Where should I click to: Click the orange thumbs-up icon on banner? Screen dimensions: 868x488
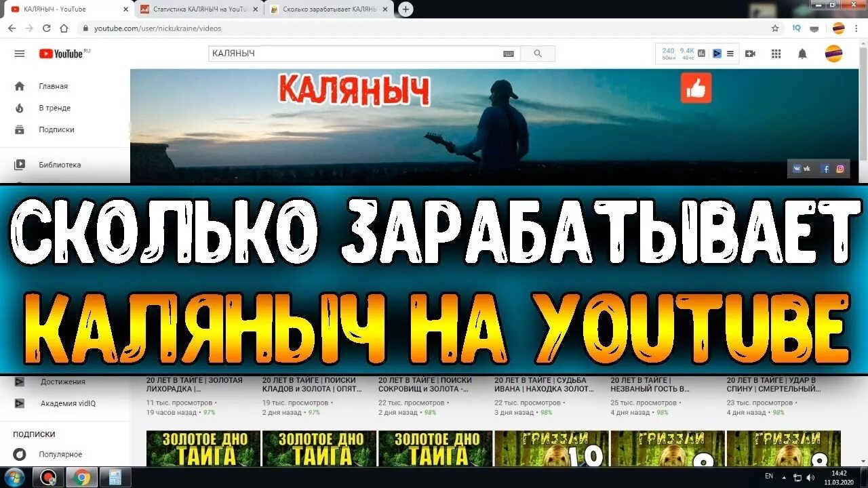(696, 88)
